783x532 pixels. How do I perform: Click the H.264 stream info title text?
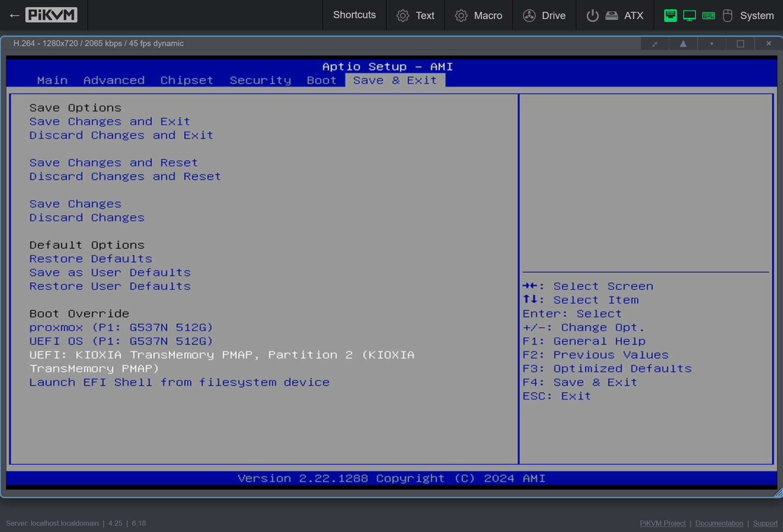click(x=99, y=44)
